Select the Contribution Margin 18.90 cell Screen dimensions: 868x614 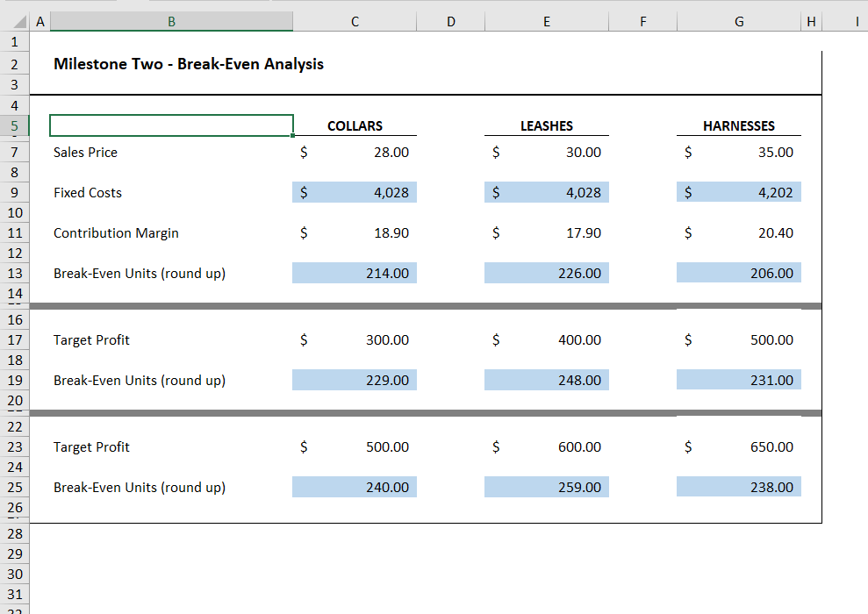tap(355, 232)
